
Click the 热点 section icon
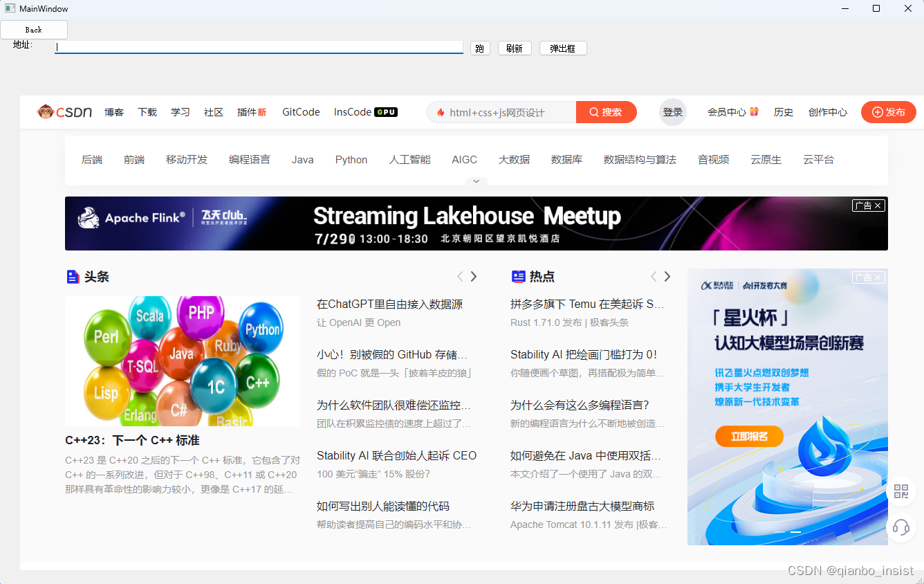pos(518,277)
